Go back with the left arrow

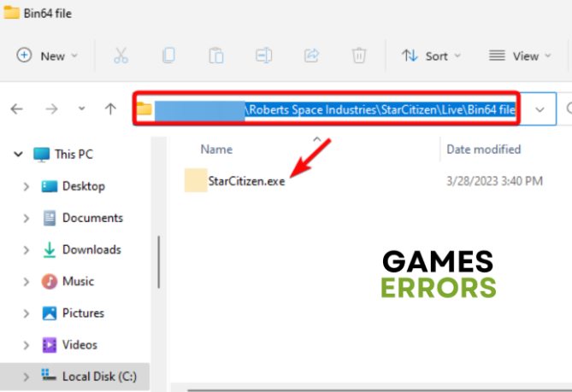coord(17,109)
